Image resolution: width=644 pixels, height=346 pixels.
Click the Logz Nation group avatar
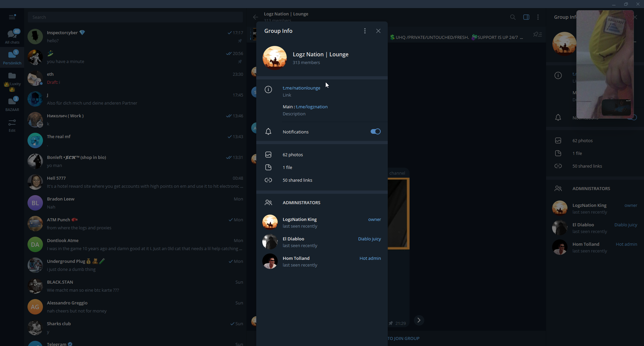click(x=275, y=58)
